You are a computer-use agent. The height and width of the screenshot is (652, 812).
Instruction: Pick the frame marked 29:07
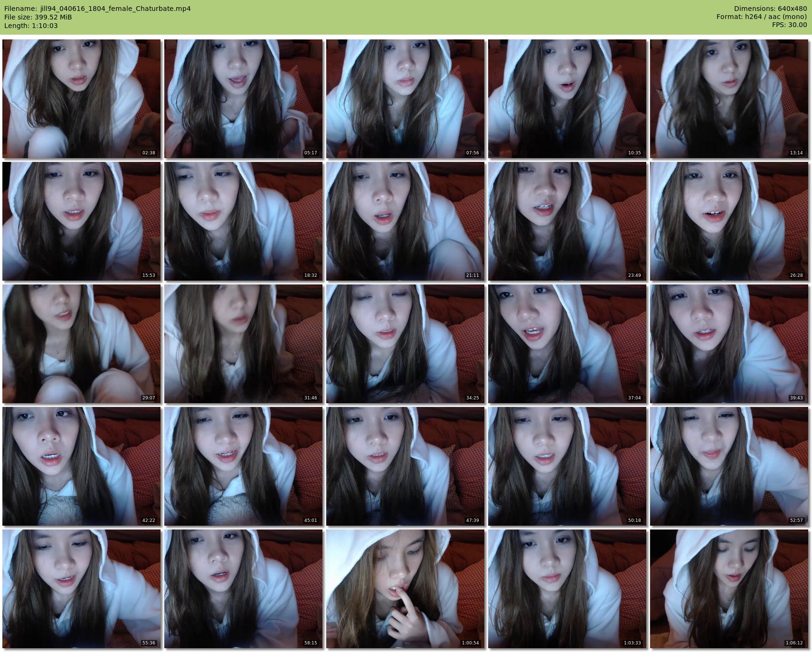(x=81, y=344)
